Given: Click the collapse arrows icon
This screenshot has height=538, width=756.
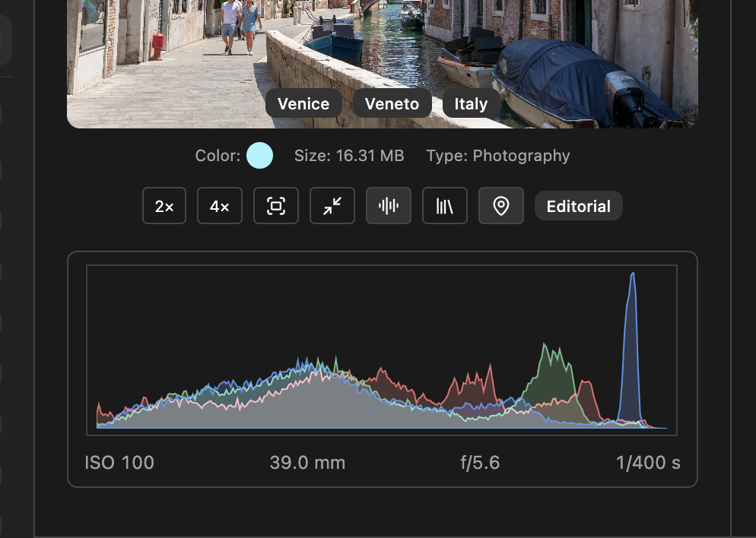Looking at the screenshot, I should tap(332, 205).
